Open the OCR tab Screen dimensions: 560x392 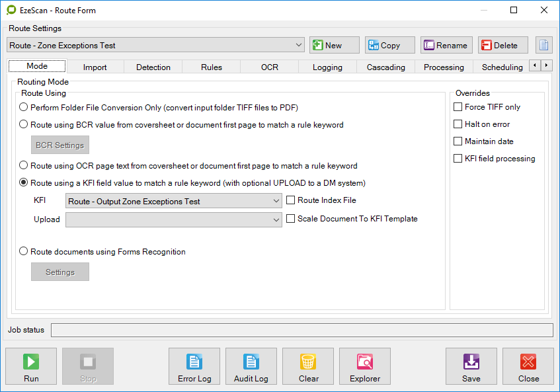[x=269, y=67]
